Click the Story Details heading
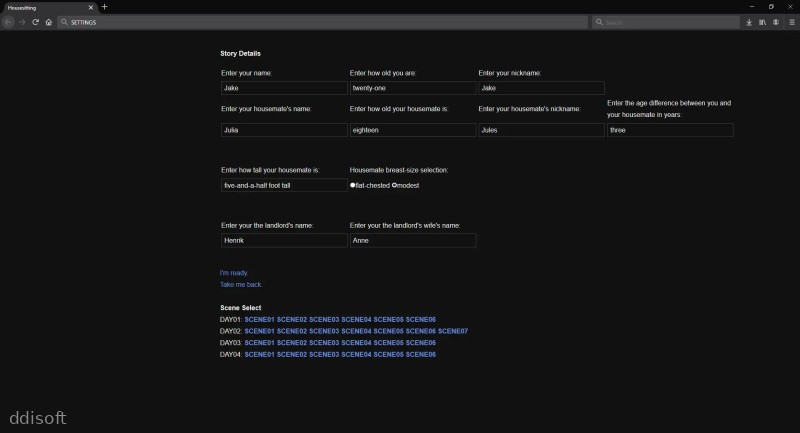Viewport: 800px width, 433px height. 240,54
